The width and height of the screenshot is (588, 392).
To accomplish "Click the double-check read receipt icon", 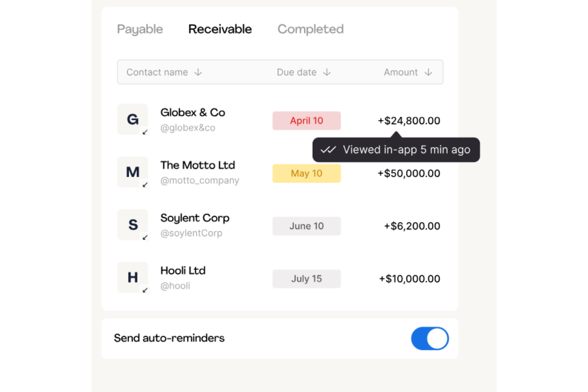I will pyautogui.click(x=328, y=150).
